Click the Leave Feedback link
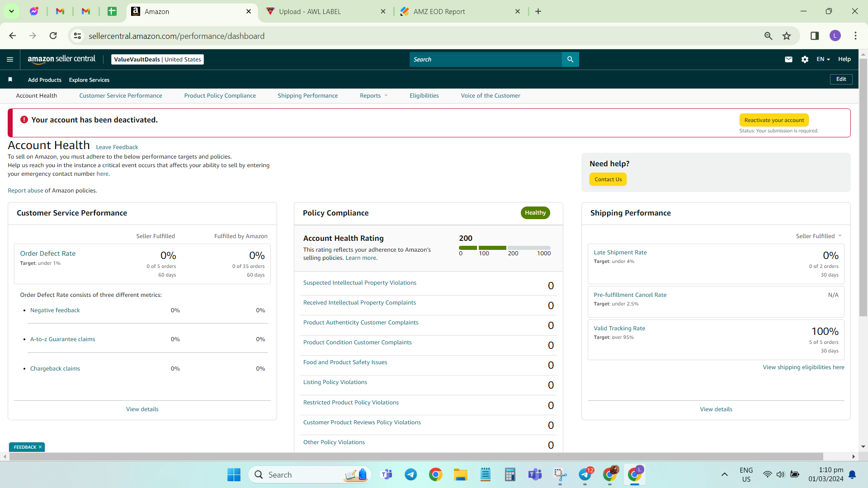 point(117,147)
